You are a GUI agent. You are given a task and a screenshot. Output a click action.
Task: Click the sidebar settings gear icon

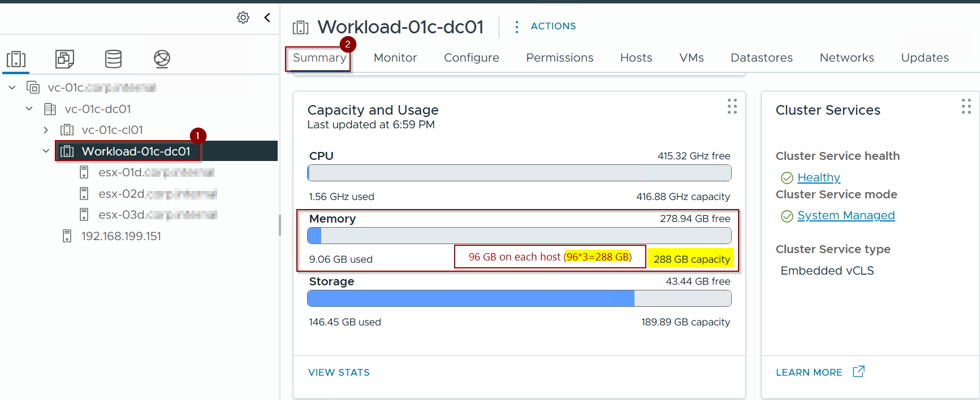point(243,18)
